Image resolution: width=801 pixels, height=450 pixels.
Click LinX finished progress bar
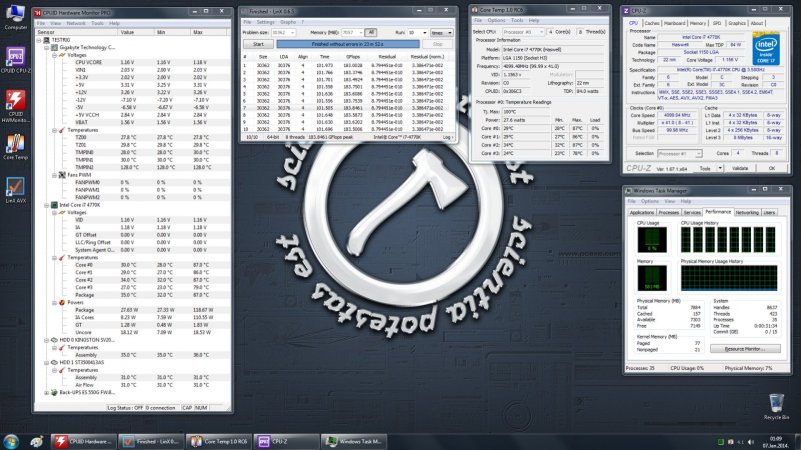point(348,44)
